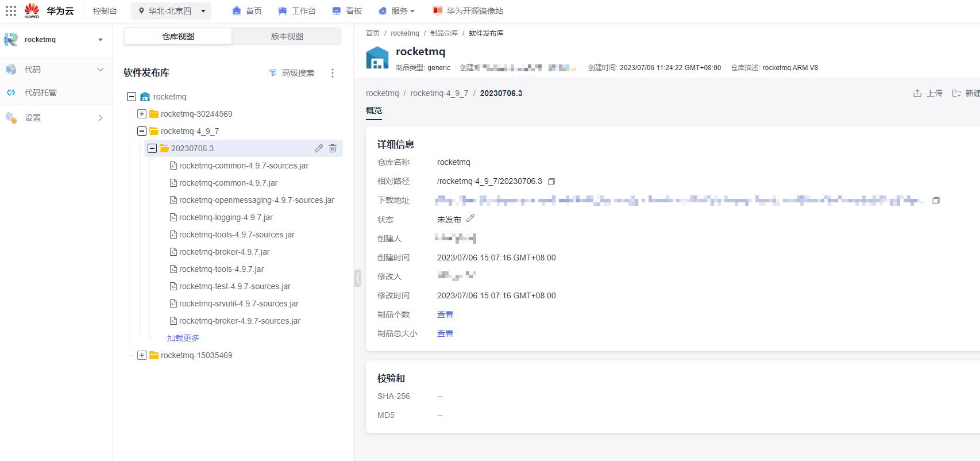Expand the rocketmq-15035469 folder
The width and height of the screenshot is (980, 461).
coord(142,355)
